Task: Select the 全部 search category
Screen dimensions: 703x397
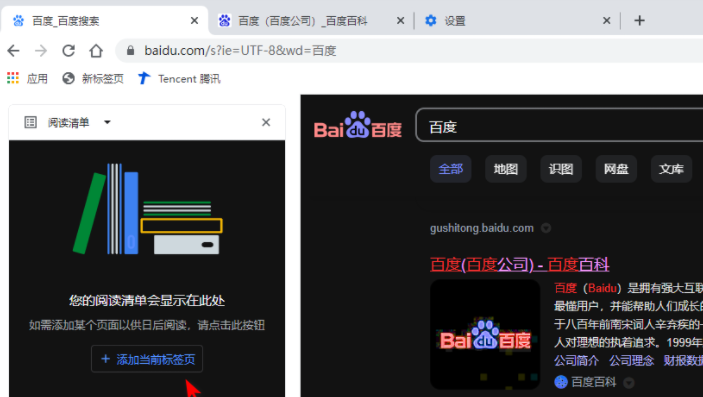Action: (x=451, y=169)
